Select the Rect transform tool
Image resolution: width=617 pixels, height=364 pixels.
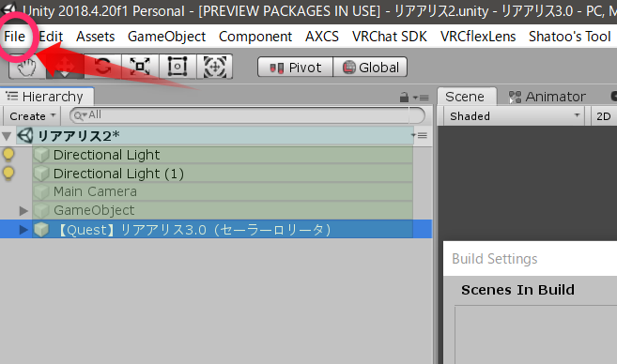pyautogui.click(x=177, y=67)
